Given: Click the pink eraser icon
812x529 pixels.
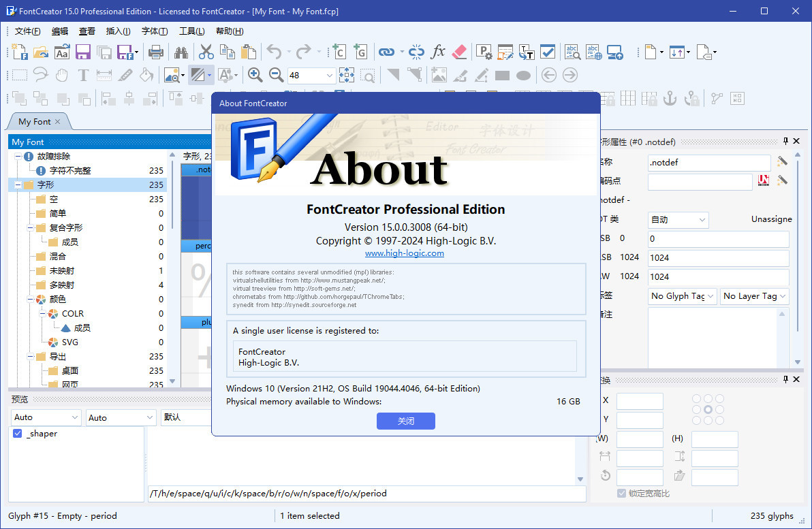Looking at the screenshot, I should coord(459,52).
